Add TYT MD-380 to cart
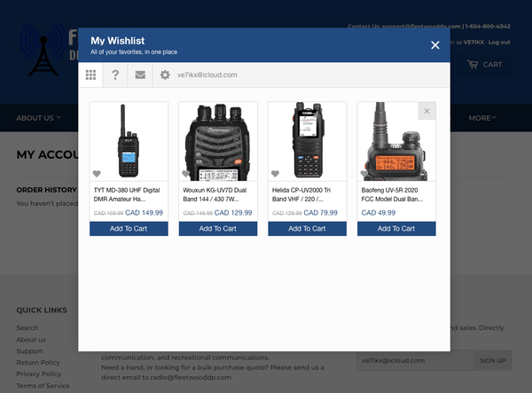 coord(129,229)
